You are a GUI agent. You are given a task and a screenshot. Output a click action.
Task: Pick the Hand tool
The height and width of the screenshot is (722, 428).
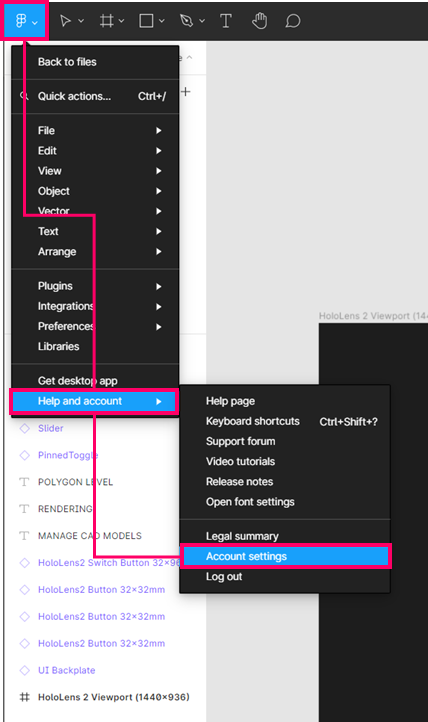(x=260, y=21)
